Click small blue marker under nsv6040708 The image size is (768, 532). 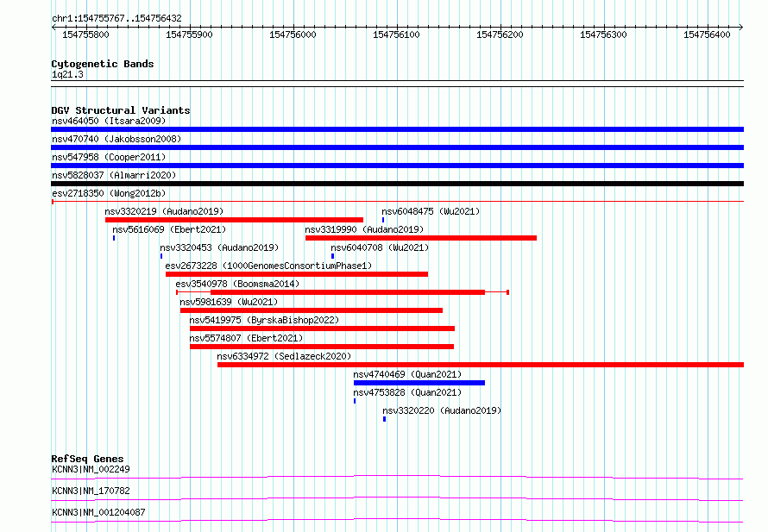point(332,256)
